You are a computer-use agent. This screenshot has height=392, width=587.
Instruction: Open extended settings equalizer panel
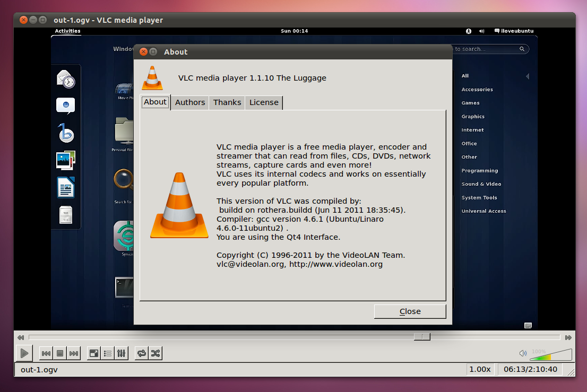coord(122,353)
